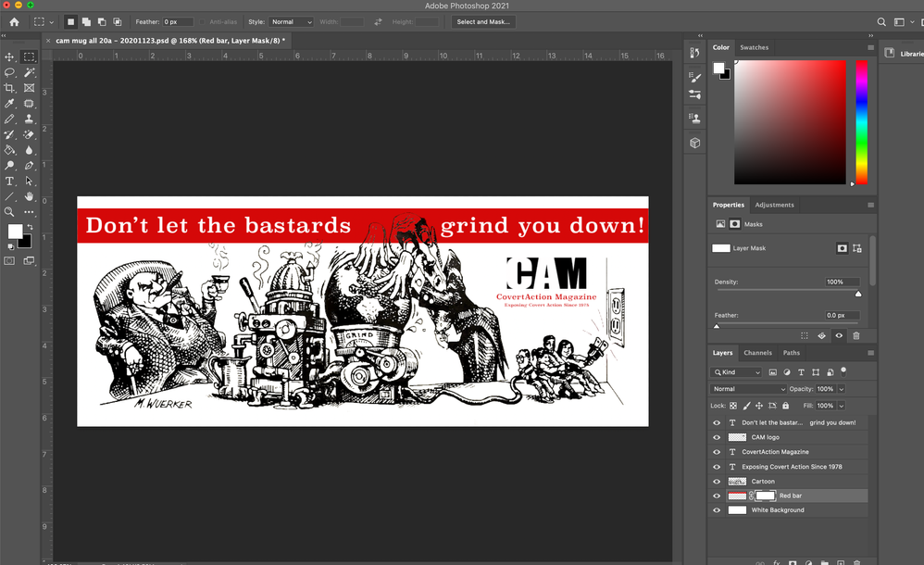Hide the White Background layer
Viewport: 924px width, 565px height.
point(716,510)
